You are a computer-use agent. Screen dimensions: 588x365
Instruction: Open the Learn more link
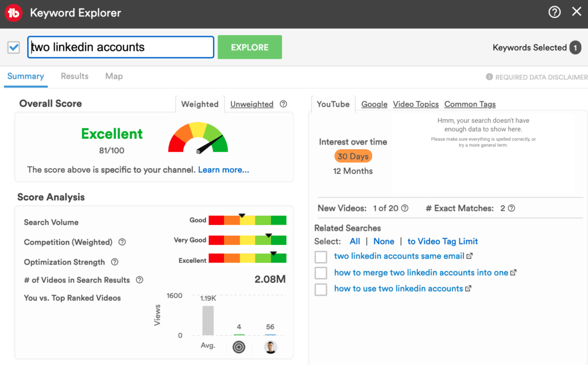click(x=223, y=170)
